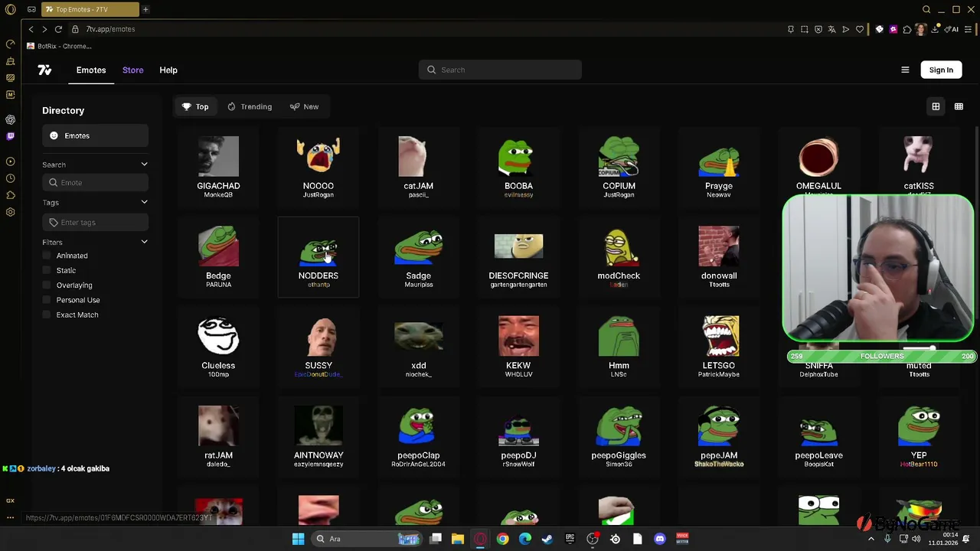
Task: Open Opera AI assistant icon
Action: pos(952,29)
